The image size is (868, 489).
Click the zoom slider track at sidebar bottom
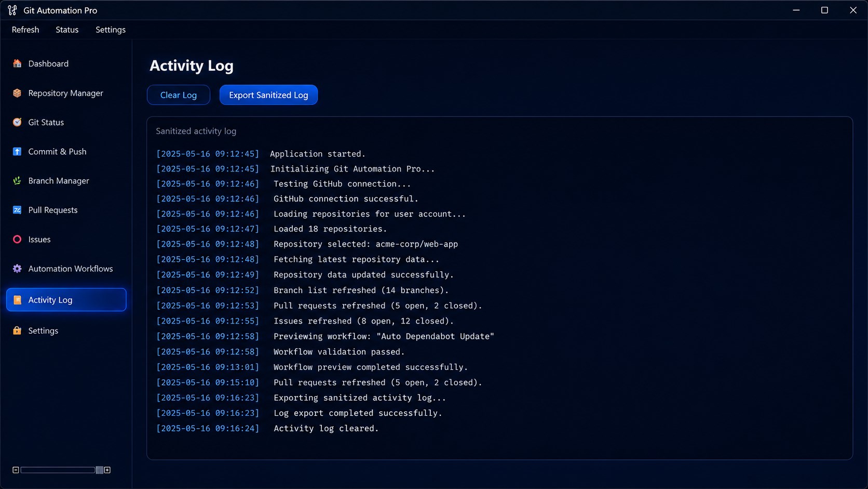coord(57,470)
